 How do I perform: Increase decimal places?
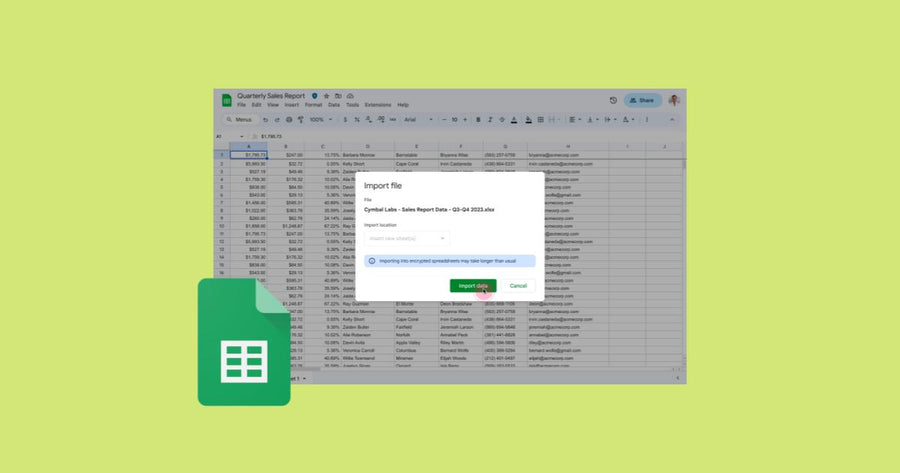381,120
